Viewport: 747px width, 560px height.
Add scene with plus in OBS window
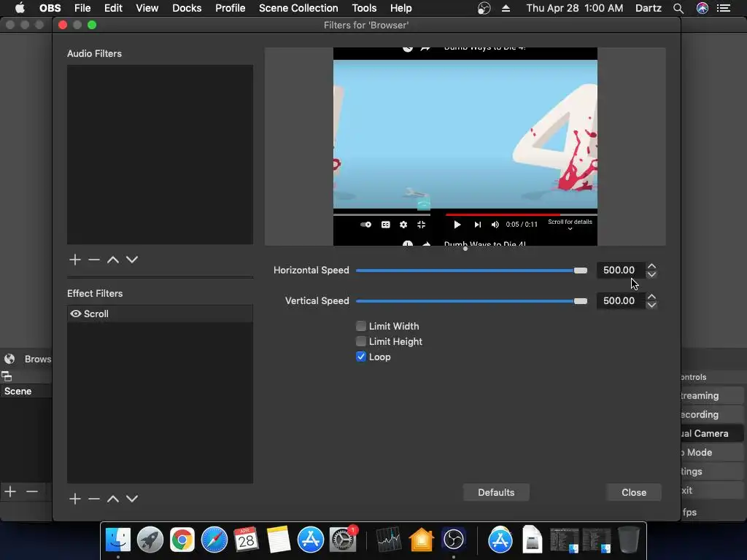(10, 491)
